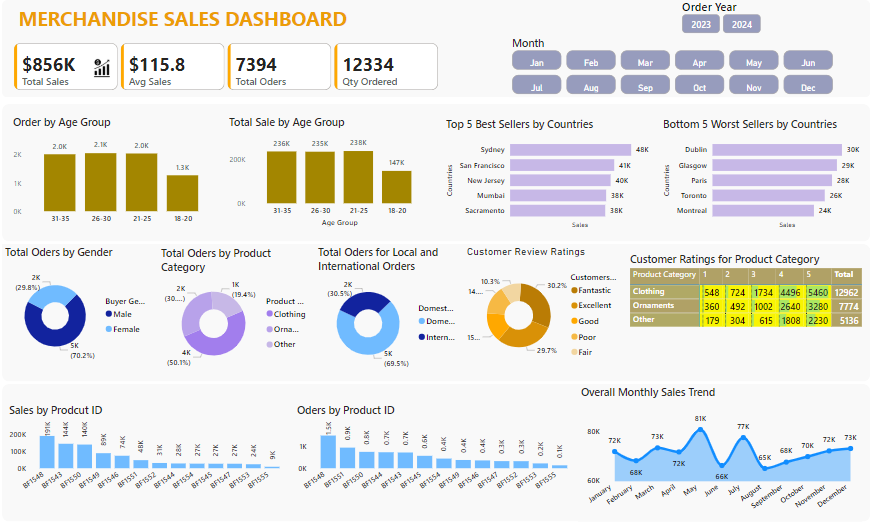Viewport: 875px width, 525px height.
Task: Select the Jul month slicer
Action: [536, 85]
